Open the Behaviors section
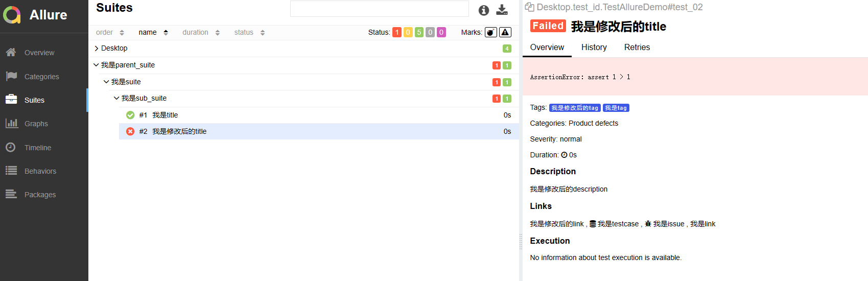The image size is (868, 281). [40, 171]
